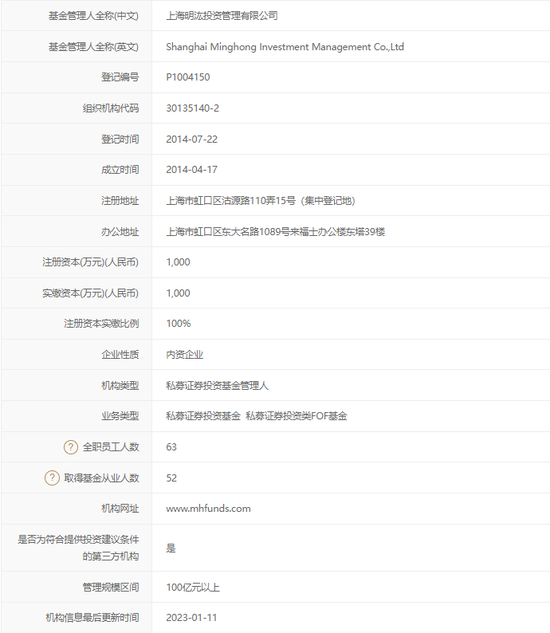Click the institution type 私募证券投资基金管理人
The image size is (550, 633).
tap(217, 386)
